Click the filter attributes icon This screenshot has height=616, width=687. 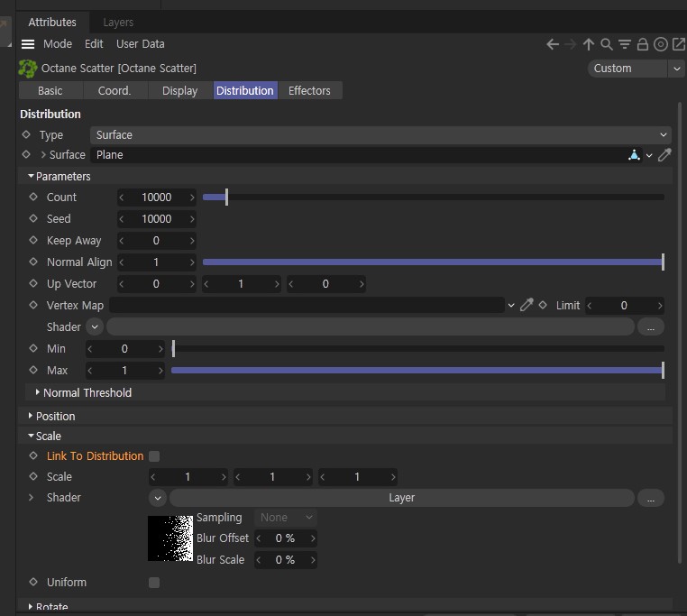(625, 44)
